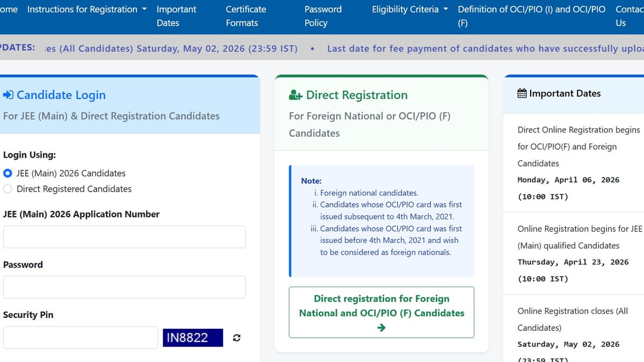
Task: Click 'Foreign national candidates.' note line
Action: 369,193
